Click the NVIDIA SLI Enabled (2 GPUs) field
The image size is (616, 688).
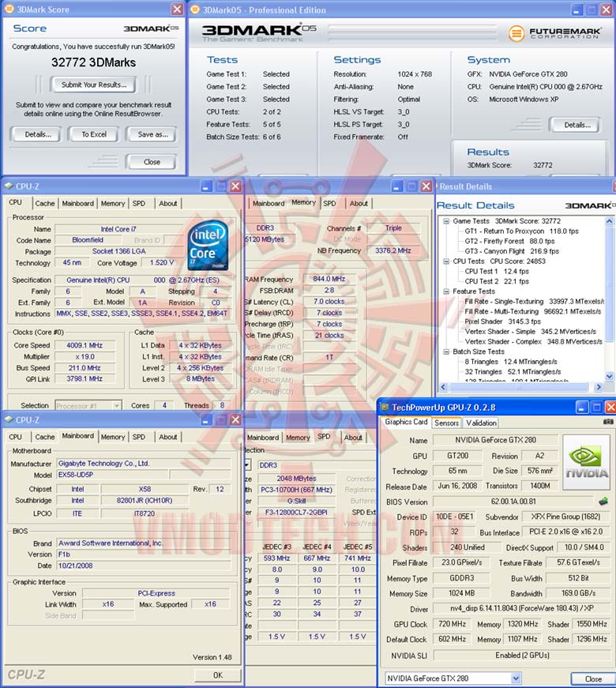tap(522, 655)
